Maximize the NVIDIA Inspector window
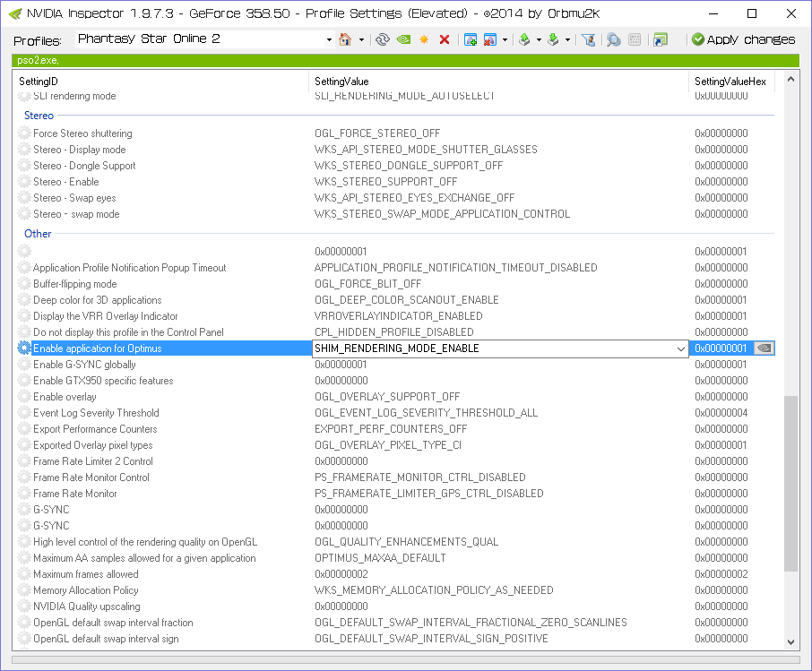 point(752,13)
